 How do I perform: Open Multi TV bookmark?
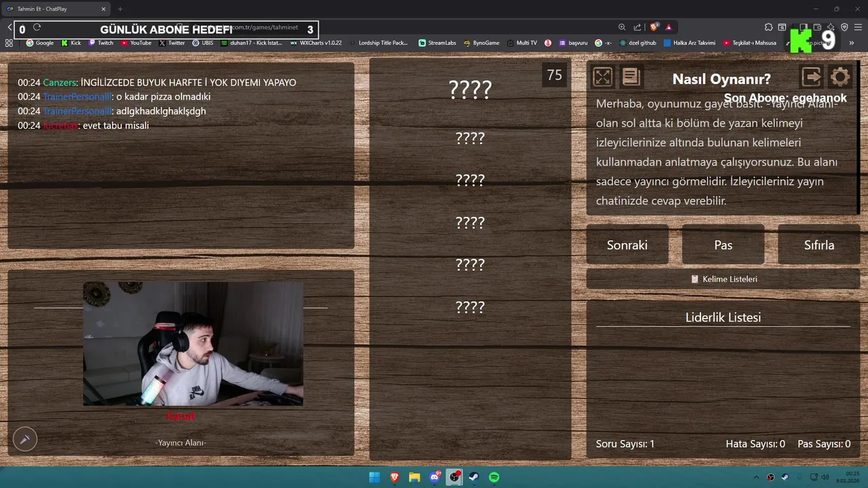(x=522, y=43)
